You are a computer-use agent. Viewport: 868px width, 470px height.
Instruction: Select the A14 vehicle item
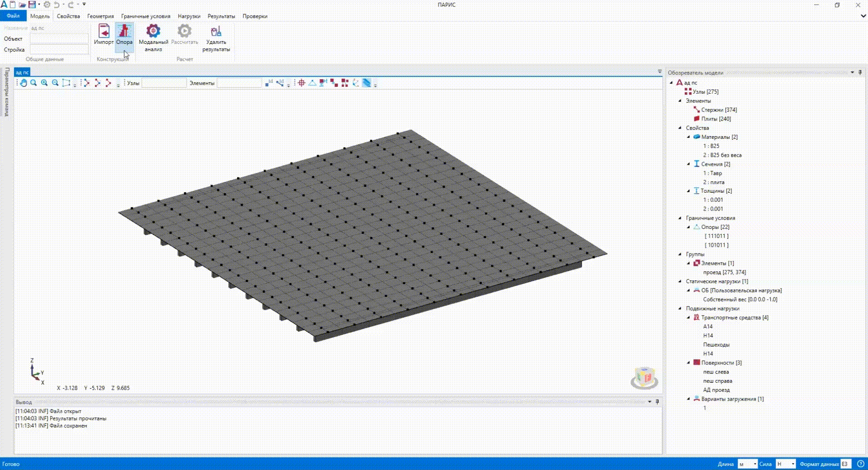708,327
